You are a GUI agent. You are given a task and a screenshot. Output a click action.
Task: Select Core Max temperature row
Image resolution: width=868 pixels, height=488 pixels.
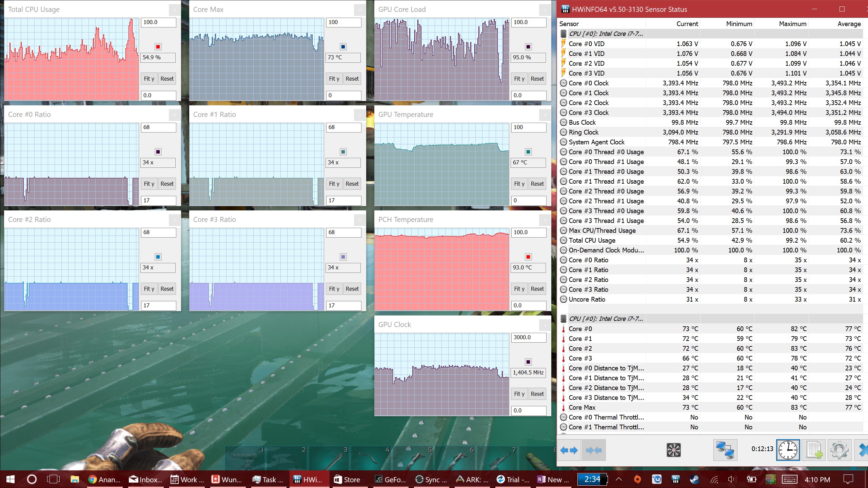tap(710, 407)
